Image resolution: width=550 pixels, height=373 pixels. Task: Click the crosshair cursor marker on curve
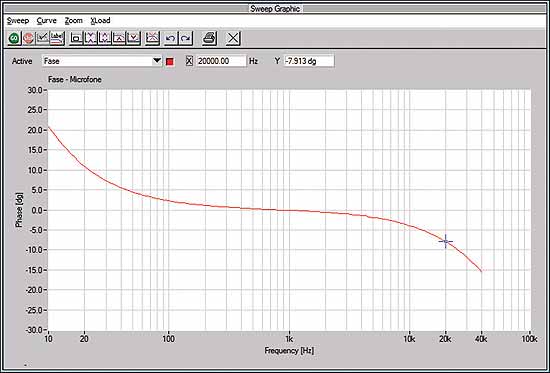coord(445,241)
